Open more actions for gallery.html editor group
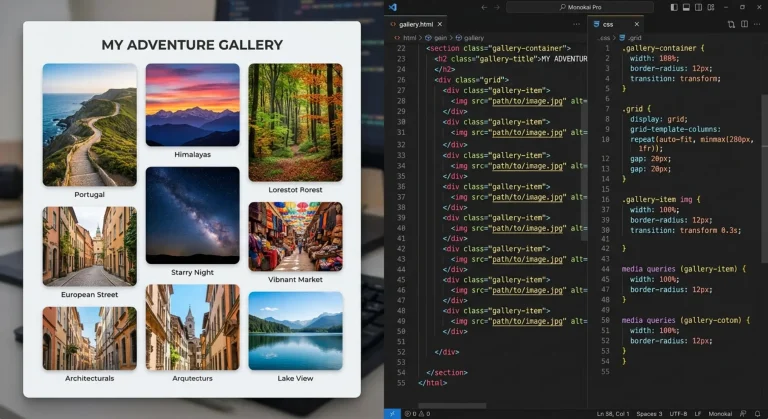Viewport: 768px width, 419px height. pos(576,24)
